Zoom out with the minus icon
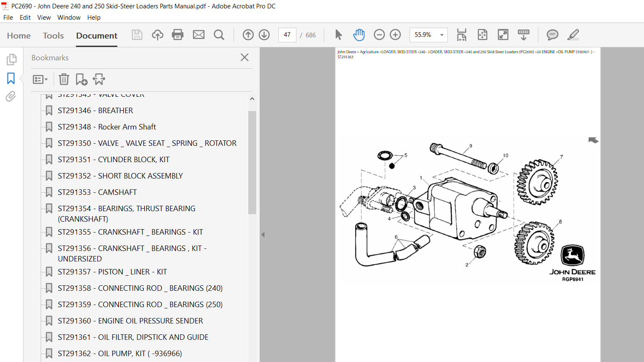 379,35
